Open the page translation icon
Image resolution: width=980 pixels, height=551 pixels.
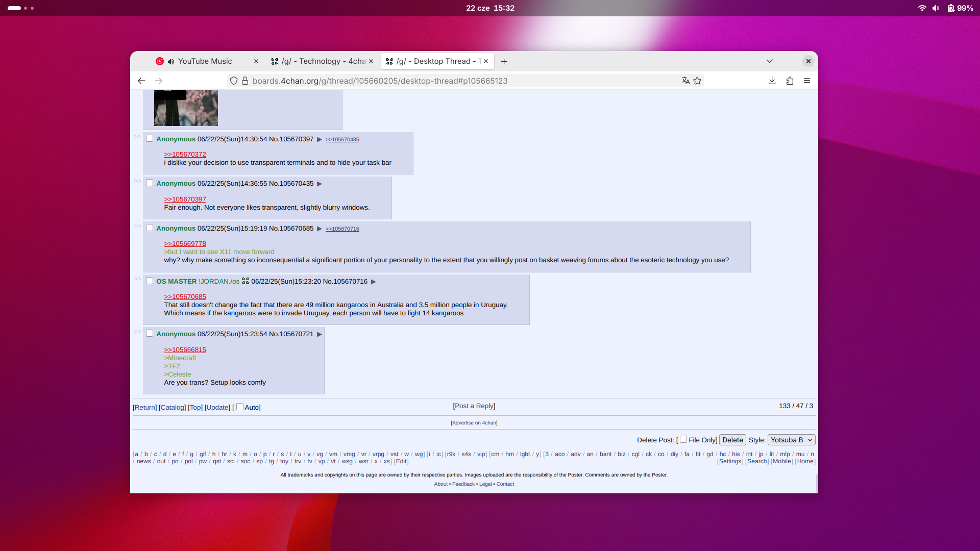click(x=685, y=81)
